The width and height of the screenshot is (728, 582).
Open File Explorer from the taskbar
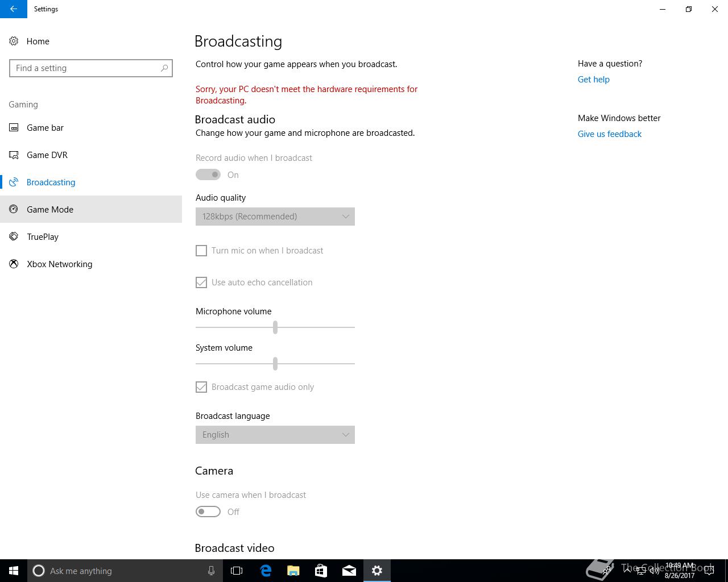293,571
